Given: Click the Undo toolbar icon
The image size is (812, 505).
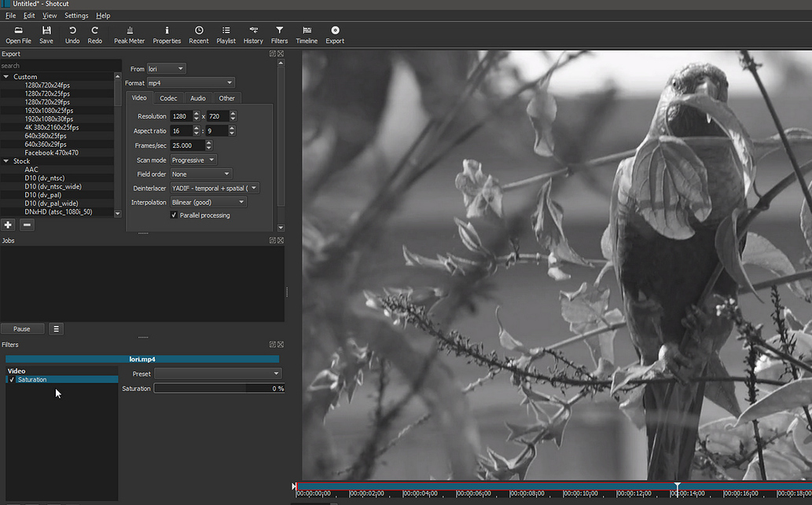Looking at the screenshot, I should tap(72, 33).
